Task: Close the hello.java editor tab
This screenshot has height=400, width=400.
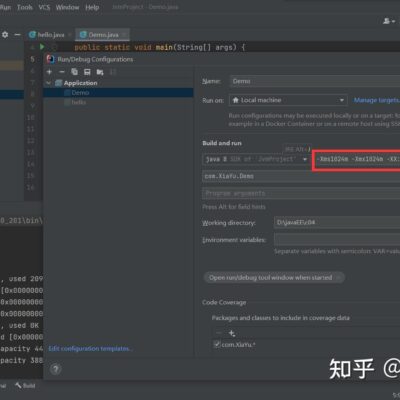Action: (70, 34)
